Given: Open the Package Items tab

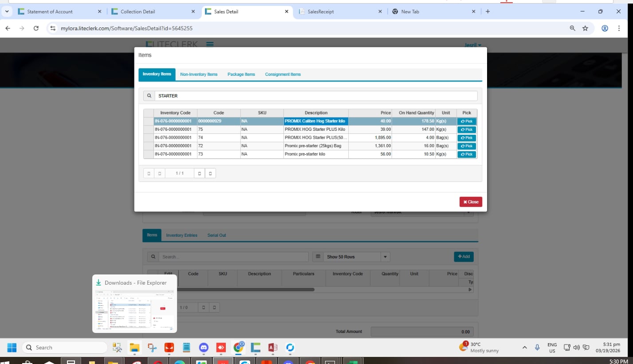Looking at the screenshot, I should pos(241,74).
